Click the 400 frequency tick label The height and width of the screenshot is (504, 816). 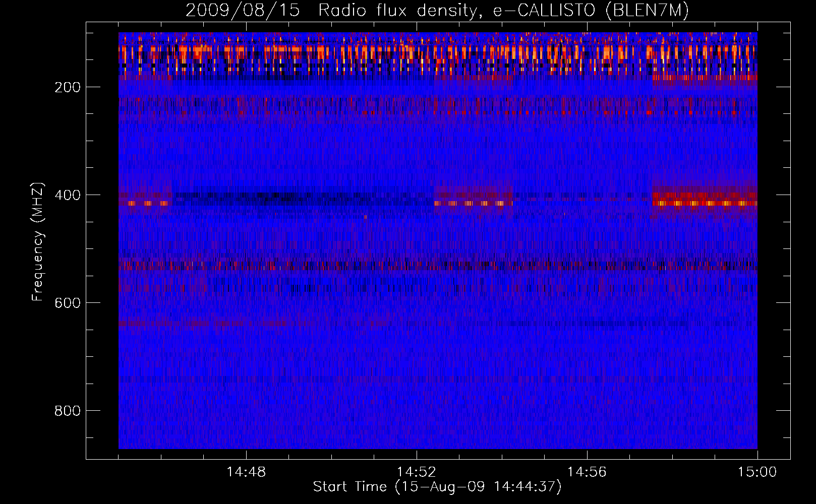[68, 195]
